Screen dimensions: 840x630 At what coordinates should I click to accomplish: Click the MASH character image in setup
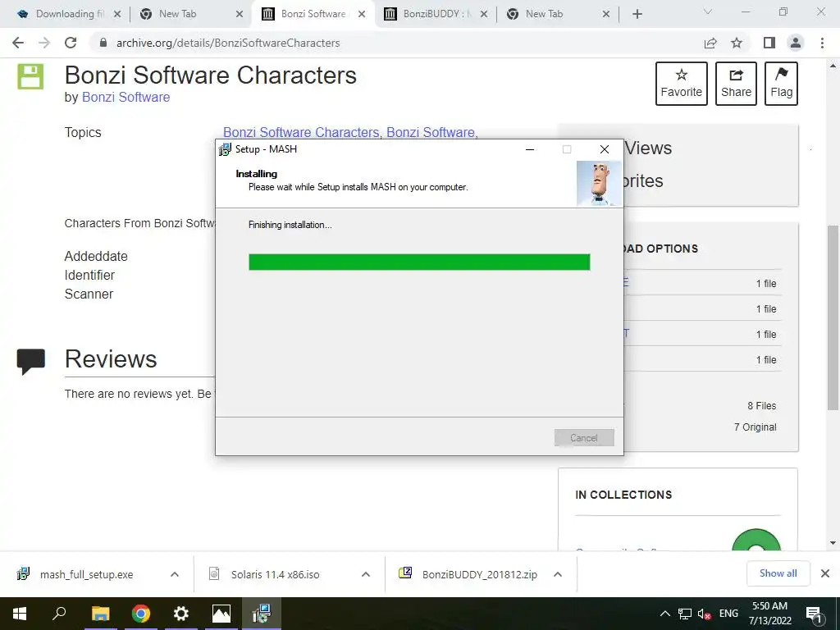pyautogui.click(x=599, y=184)
